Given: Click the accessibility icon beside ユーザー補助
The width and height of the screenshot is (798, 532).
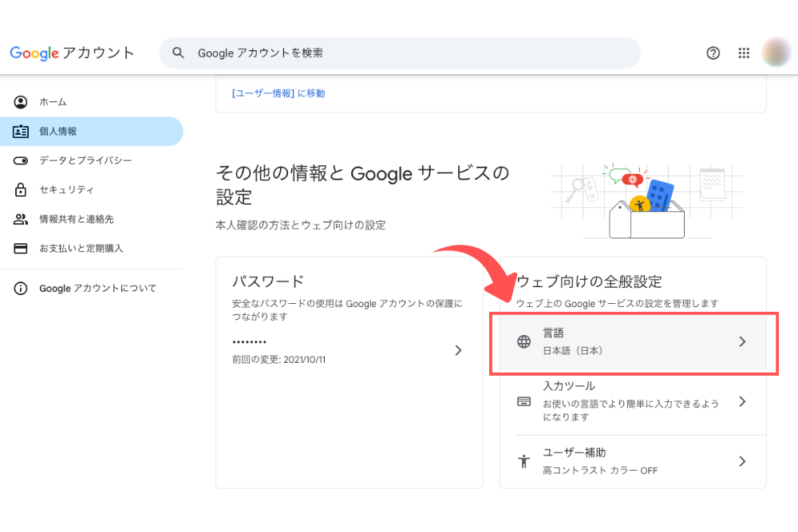Looking at the screenshot, I should point(524,461).
